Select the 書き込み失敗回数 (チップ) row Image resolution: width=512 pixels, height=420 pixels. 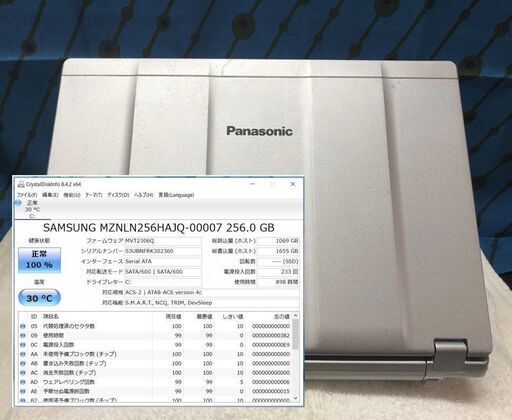(x=155, y=364)
